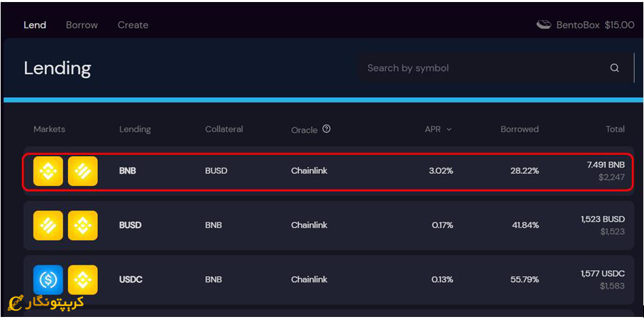
Task: Toggle the APR sort chevron
Action: 449,130
